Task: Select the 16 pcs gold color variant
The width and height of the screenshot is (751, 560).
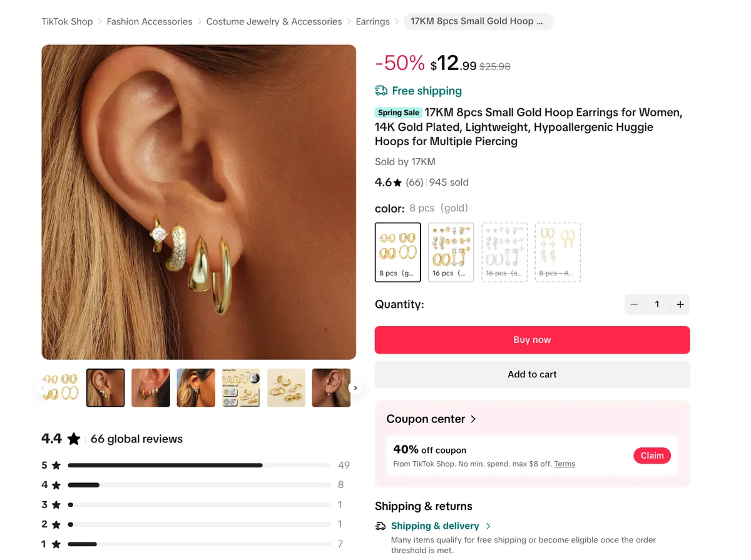Action: tap(451, 252)
